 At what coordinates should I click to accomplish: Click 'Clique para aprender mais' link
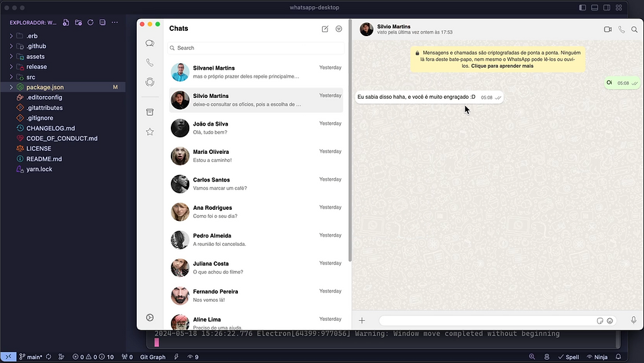[502, 66]
